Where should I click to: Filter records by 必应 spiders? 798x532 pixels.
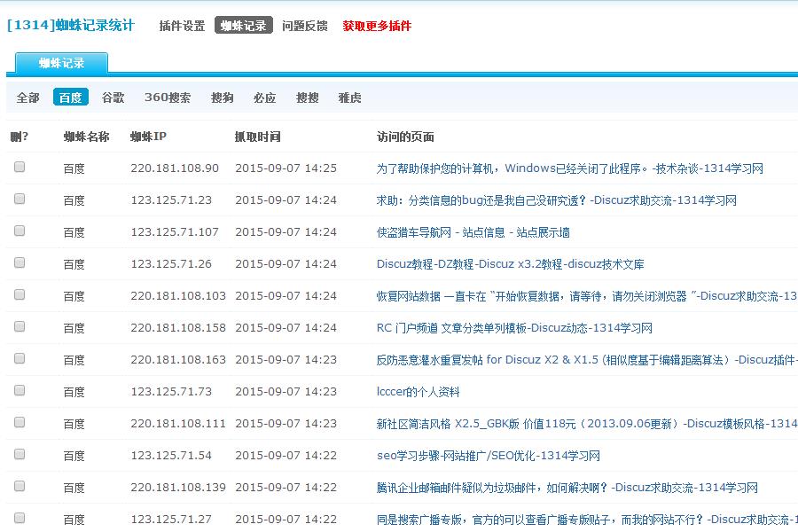click(x=264, y=98)
